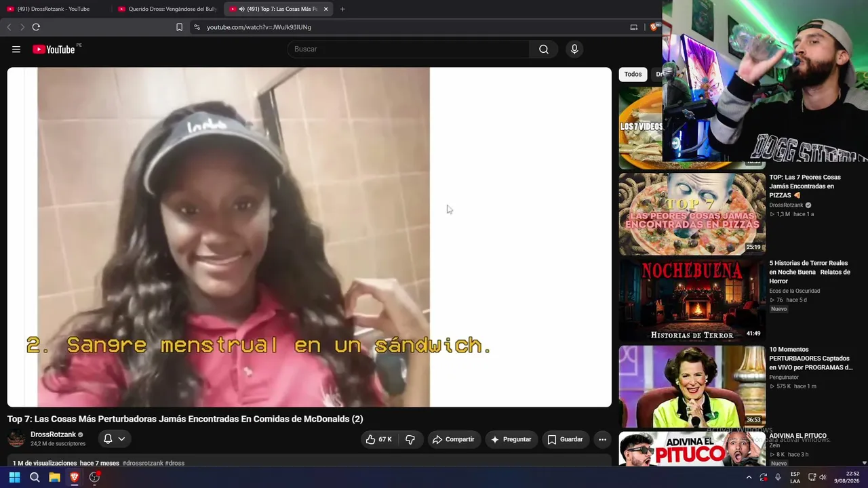
Task: Open Brave Shields icon
Action: point(654,27)
